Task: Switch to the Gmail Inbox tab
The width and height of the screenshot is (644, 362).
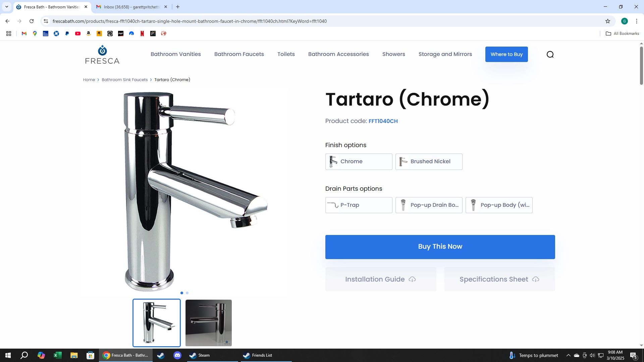Action: pyautogui.click(x=131, y=7)
